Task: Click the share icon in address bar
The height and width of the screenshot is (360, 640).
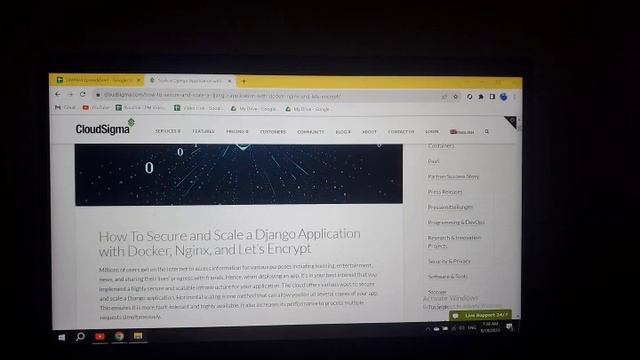Action: [x=444, y=97]
